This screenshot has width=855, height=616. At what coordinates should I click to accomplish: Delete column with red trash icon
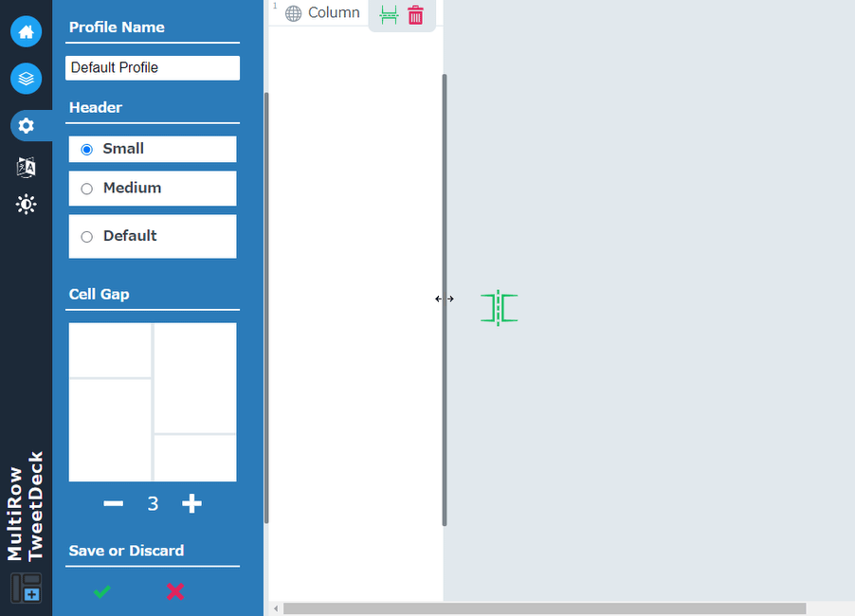click(415, 15)
